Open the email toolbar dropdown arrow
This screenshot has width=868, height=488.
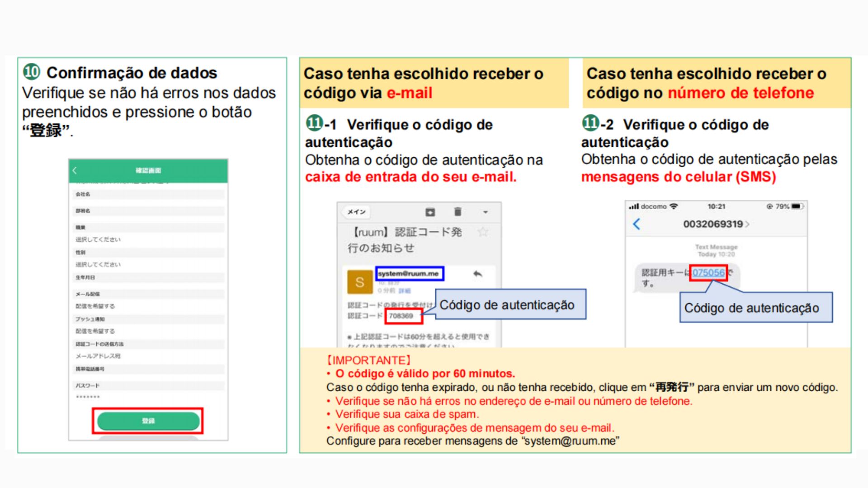tap(485, 212)
